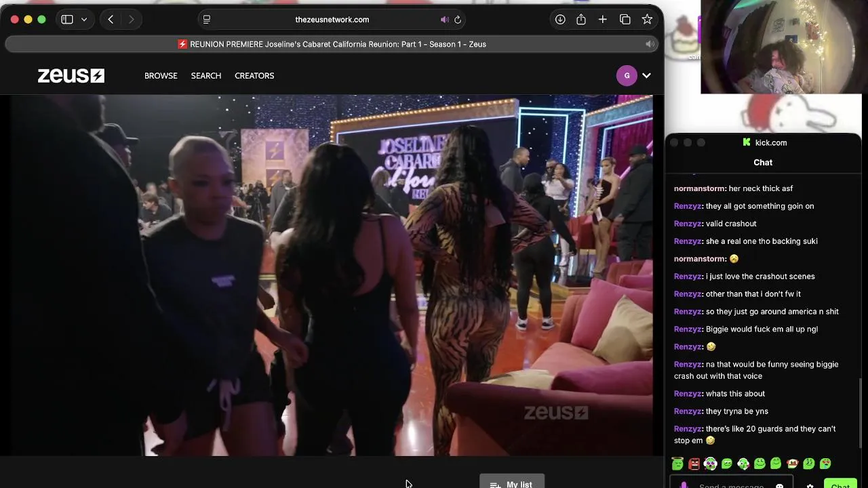Screen dimensions: 868x488
Task: Click the kick.com Chat header
Action: point(763,163)
